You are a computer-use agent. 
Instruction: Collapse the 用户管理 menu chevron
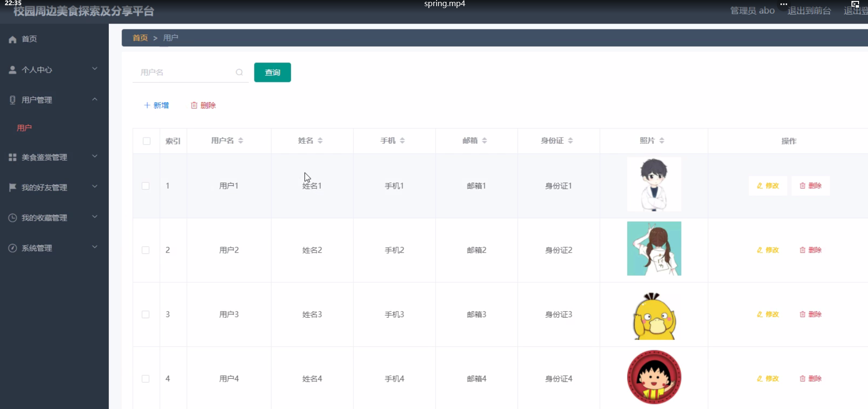95,99
